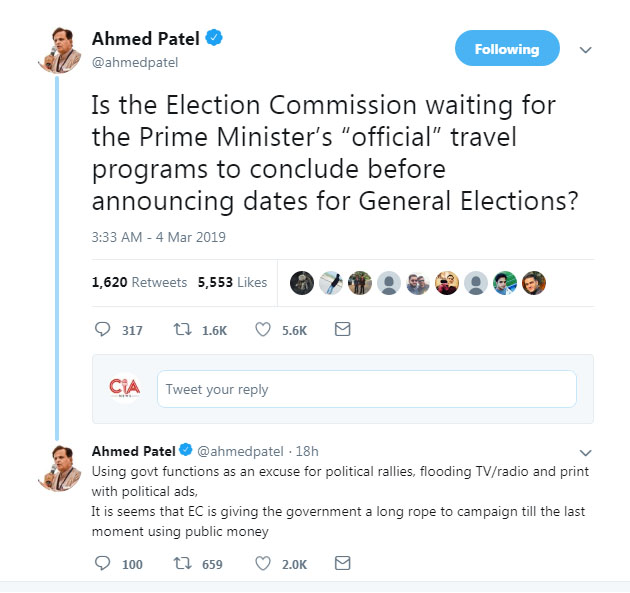Reply to the second Ahmed Patel tweet
Viewport: 630px width, 593px height.
[x=101, y=564]
